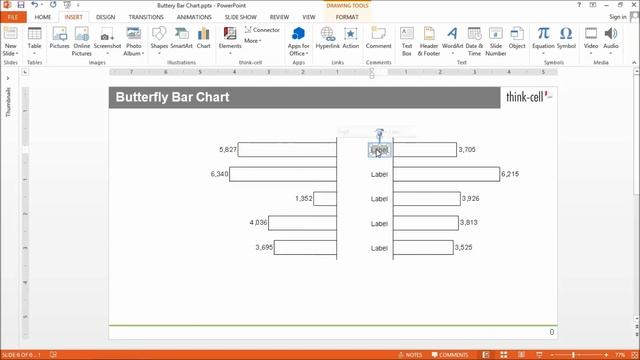Switch to Normal view in status bar

point(486,355)
